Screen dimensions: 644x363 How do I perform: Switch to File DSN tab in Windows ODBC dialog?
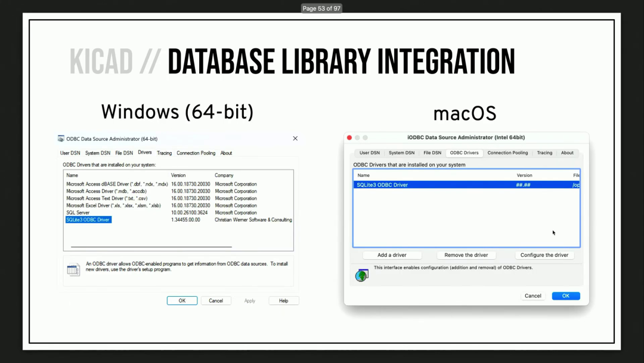[124, 153]
